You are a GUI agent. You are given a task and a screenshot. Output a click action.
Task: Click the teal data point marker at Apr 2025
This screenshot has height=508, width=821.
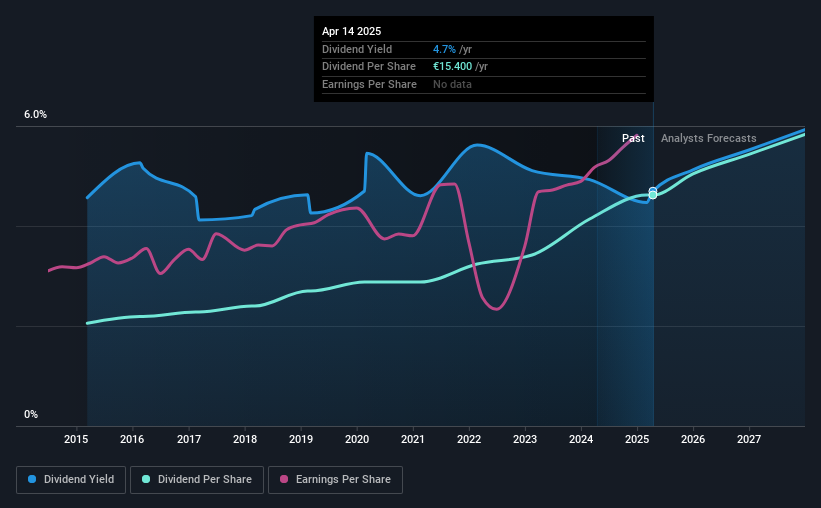pos(653,195)
